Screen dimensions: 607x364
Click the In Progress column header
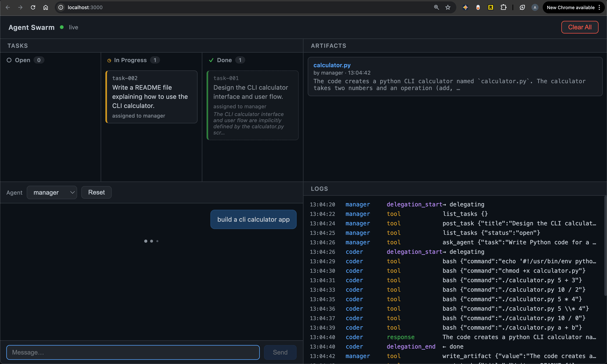(130, 60)
